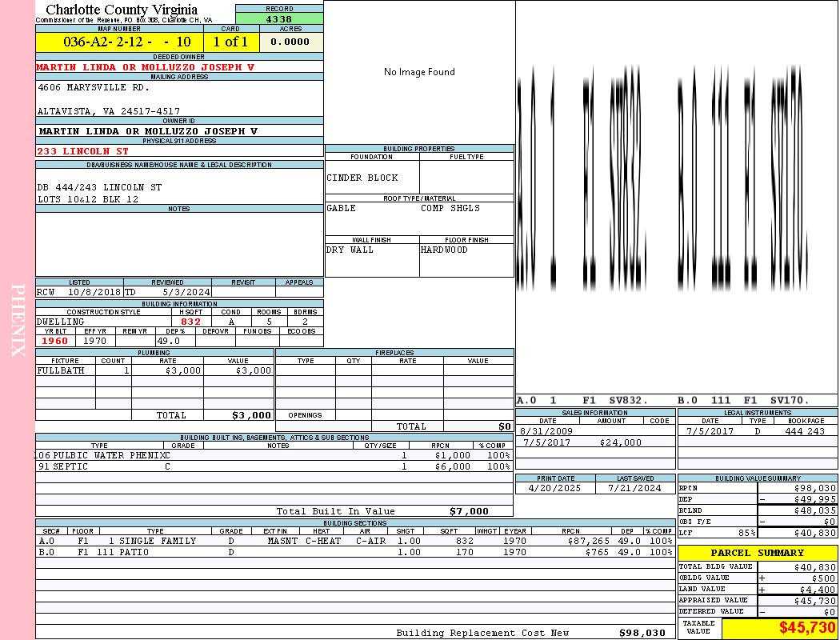The width and height of the screenshot is (840, 640).
Task: Select map number 036-A2- 2-12 - - 10
Action: [127, 42]
